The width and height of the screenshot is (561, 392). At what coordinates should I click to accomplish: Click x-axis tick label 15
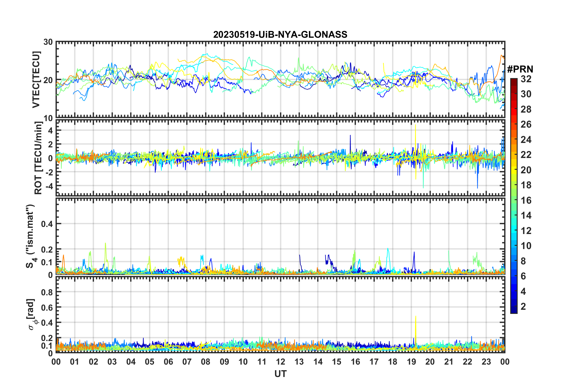tap(337, 362)
